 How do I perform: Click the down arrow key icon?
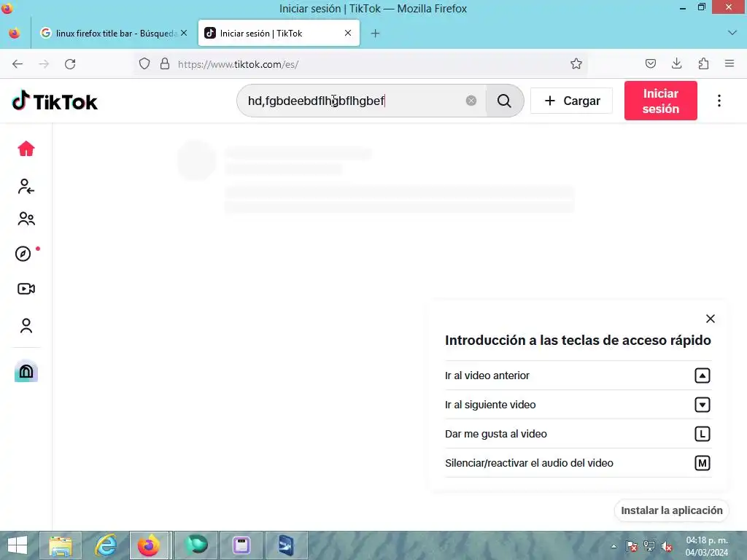(x=703, y=405)
